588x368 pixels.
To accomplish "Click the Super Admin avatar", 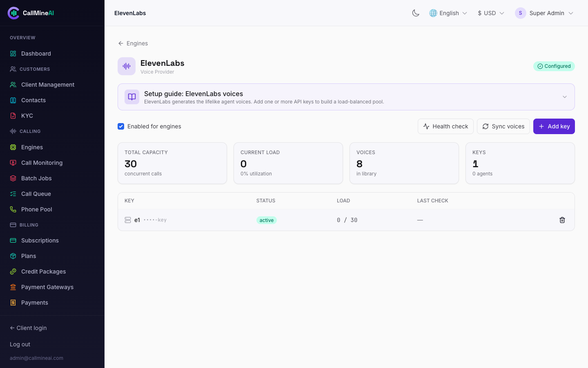I will point(520,13).
